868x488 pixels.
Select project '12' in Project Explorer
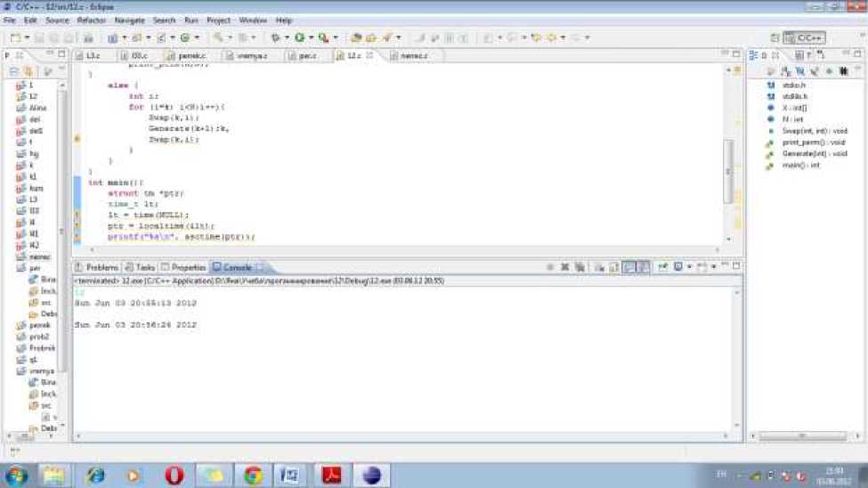tap(27, 96)
